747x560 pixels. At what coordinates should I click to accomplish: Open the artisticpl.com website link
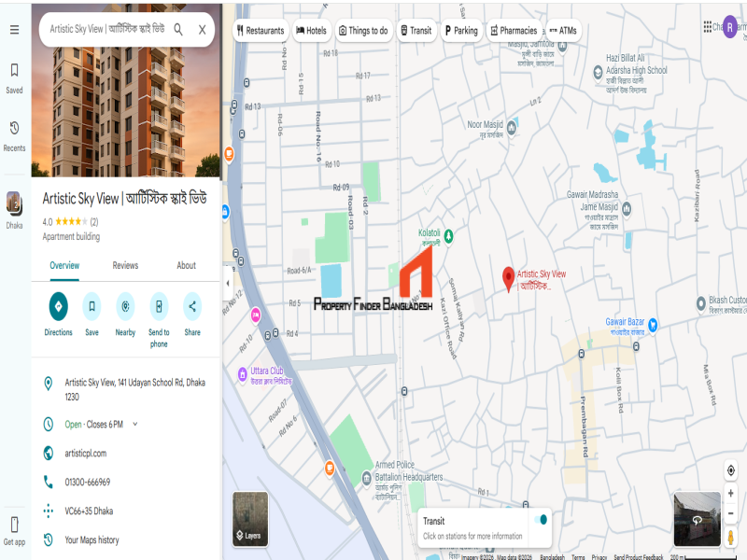86,454
